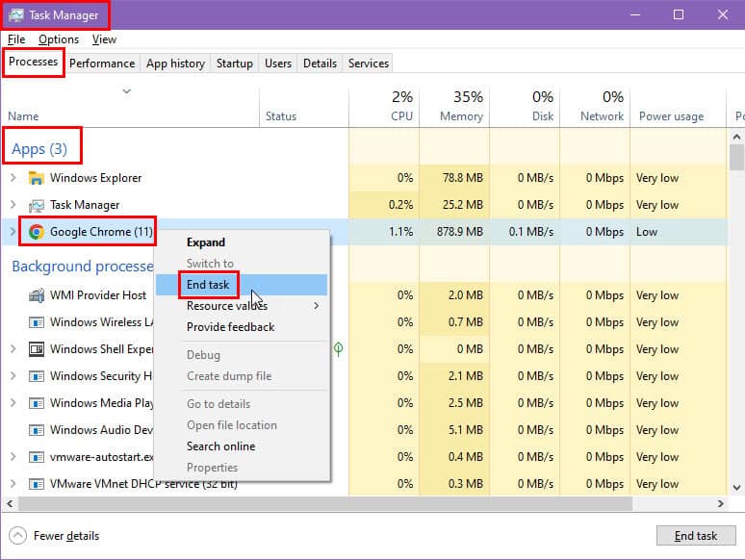Expand the Task Manager process group

(x=13, y=205)
